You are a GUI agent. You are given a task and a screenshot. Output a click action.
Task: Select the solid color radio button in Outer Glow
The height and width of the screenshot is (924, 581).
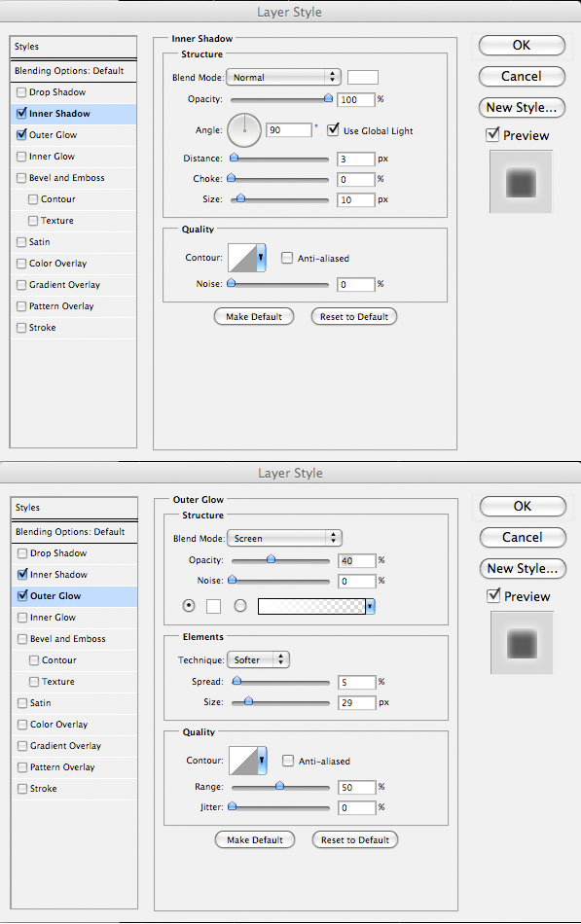[189, 605]
